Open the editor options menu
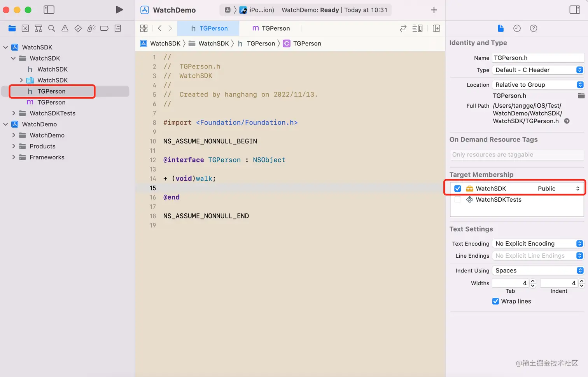 point(417,28)
